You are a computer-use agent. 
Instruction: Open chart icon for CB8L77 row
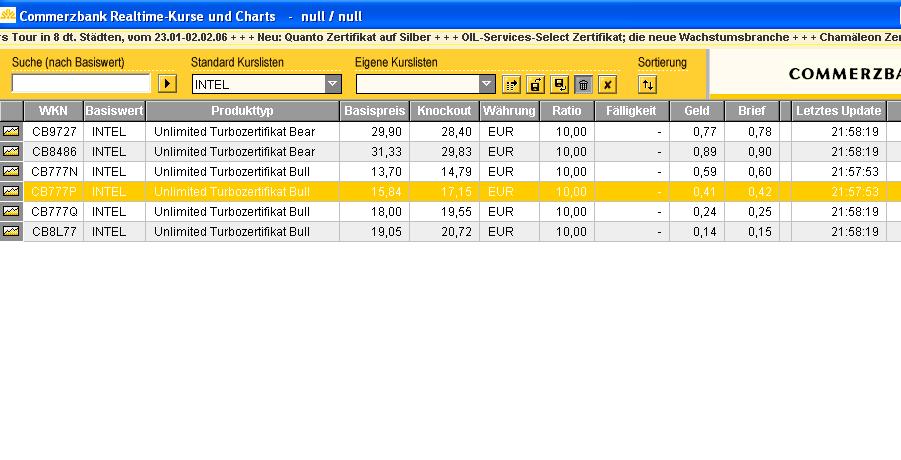click(11, 231)
